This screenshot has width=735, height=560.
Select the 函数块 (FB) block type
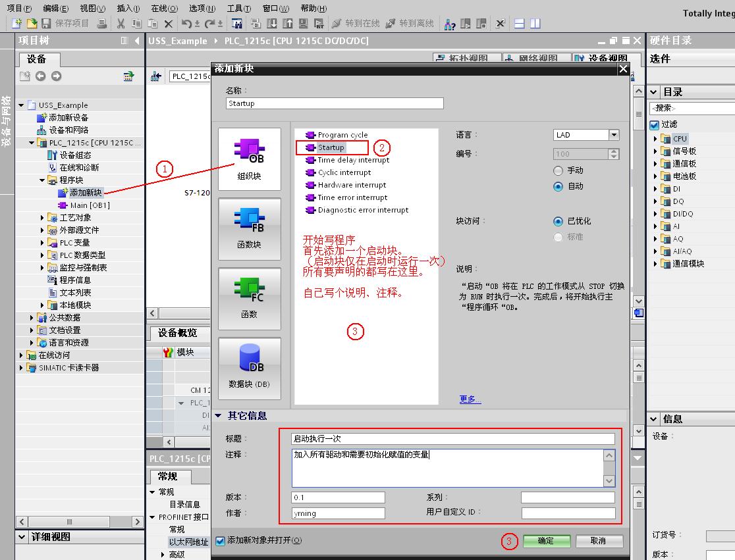pos(250,229)
